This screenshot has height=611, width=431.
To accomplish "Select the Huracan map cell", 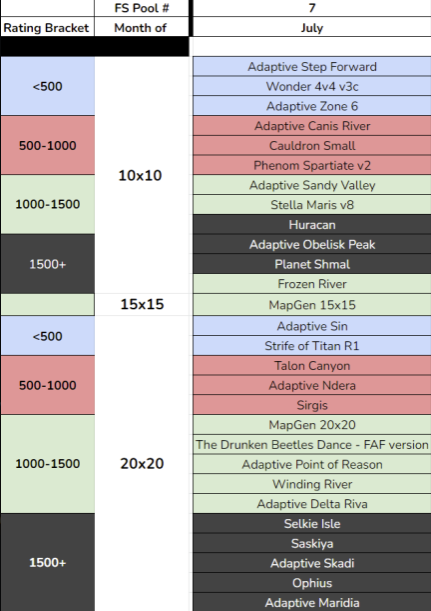I will point(312,225).
